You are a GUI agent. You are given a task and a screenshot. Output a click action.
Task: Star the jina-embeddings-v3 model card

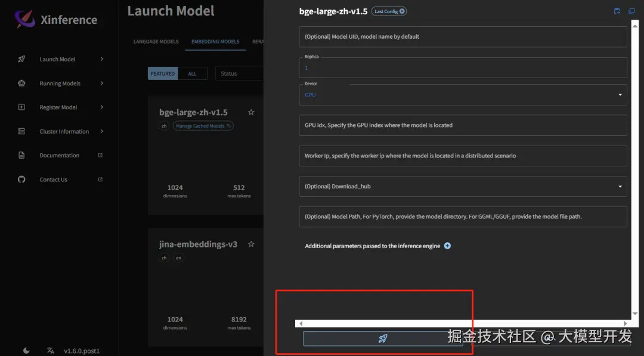[x=252, y=244]
